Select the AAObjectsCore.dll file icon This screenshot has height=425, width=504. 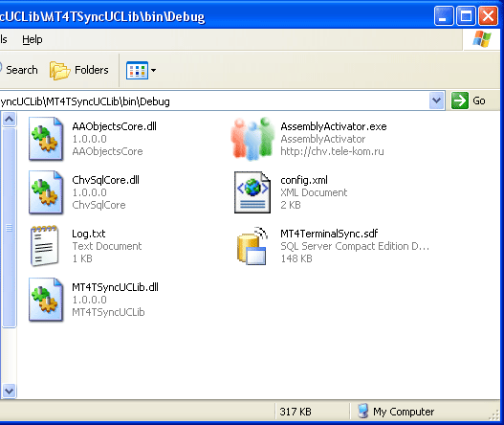46,139
